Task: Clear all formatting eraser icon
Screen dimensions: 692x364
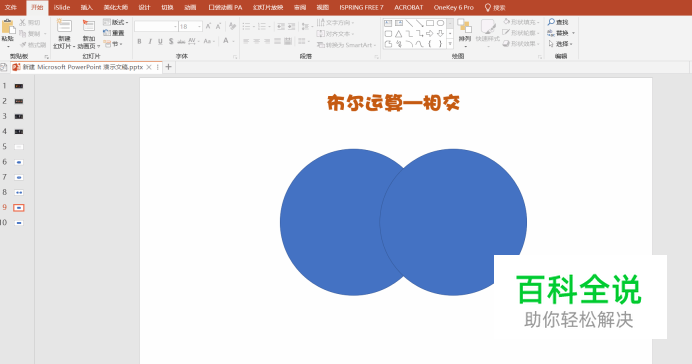Action: 232,26
